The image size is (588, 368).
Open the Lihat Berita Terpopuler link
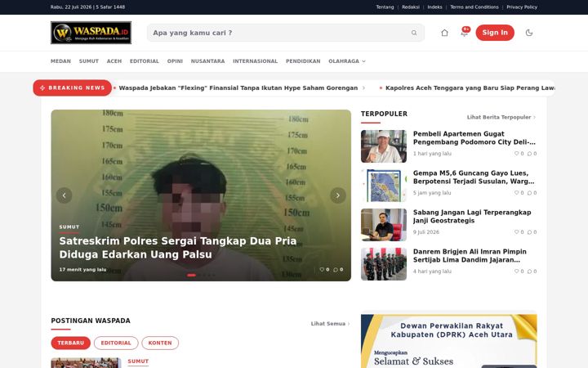coord(501,117)
